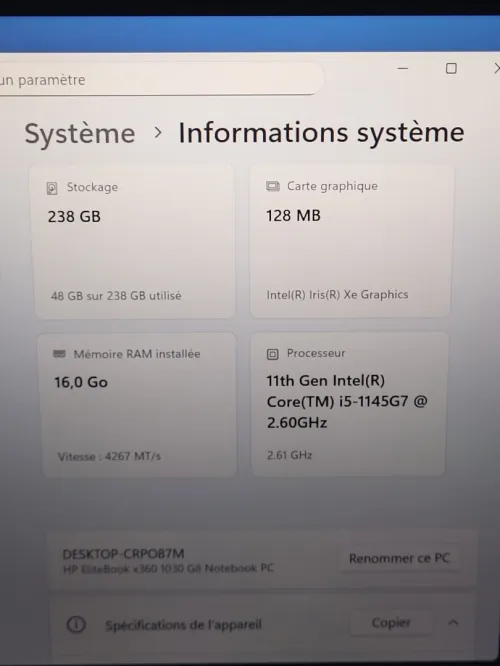Click Renommer ce PC button
500x666 pixels.
pos(399,558)
